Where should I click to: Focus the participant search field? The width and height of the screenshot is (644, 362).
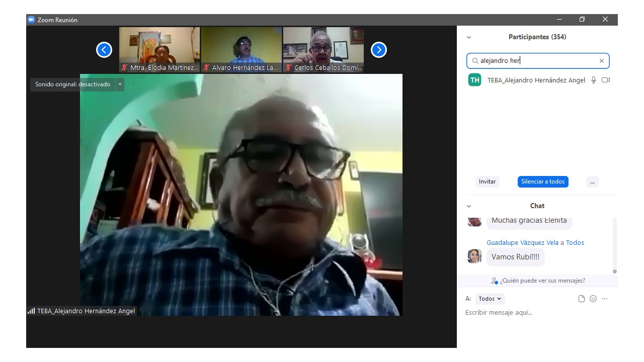pyautogui.click(x=538, y=61)
